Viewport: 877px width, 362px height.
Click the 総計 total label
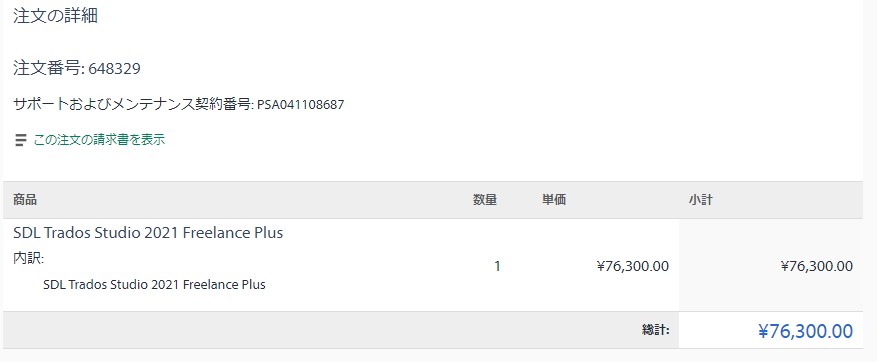pyautogui.click(x=656, y=330)
